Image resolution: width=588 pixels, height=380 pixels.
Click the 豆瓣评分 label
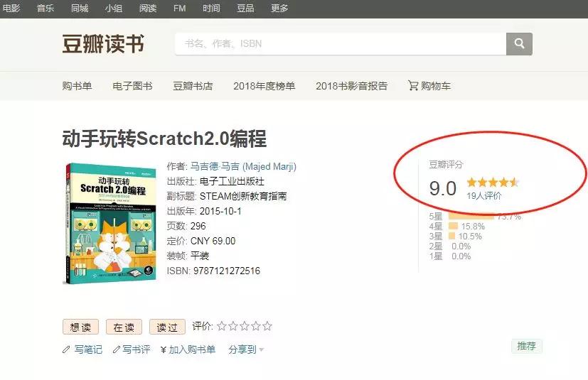tap(446, 164)
